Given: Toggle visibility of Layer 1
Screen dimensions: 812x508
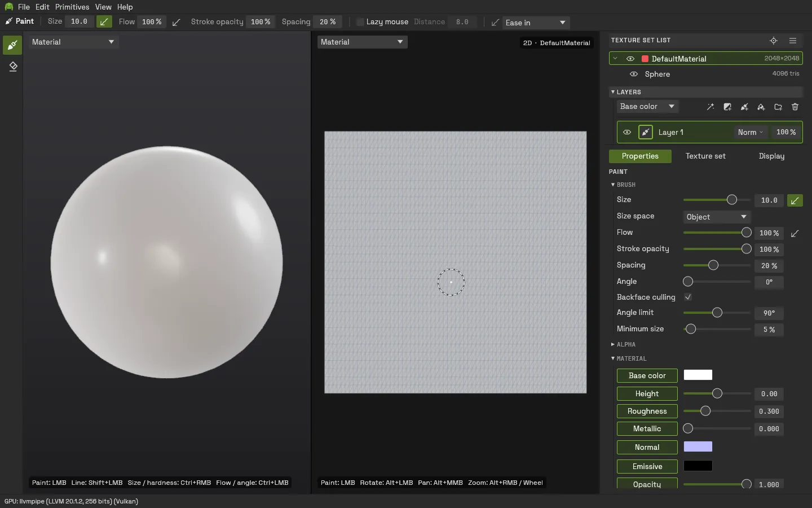Looking at the screenshot, I should (627, 132).
